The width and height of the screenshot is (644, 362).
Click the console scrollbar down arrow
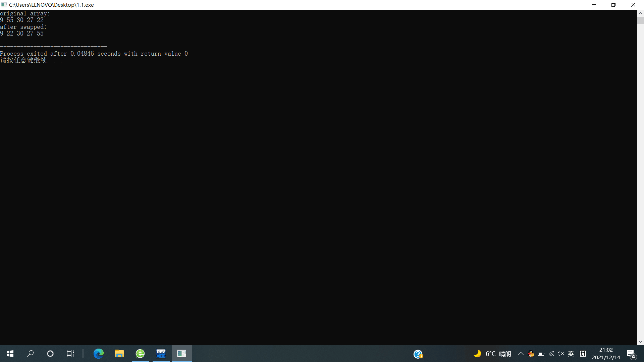(x=640, y=342)
